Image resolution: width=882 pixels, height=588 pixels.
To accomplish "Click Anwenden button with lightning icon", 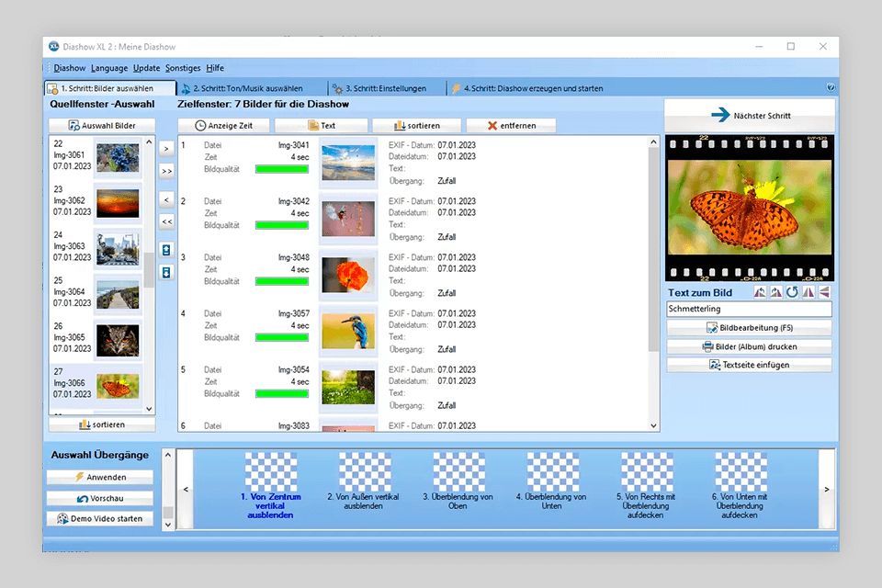I will click(100, 477).
